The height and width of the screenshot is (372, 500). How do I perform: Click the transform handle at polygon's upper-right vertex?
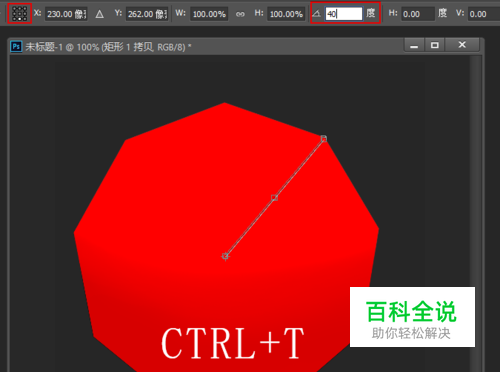tap(323, 138)
